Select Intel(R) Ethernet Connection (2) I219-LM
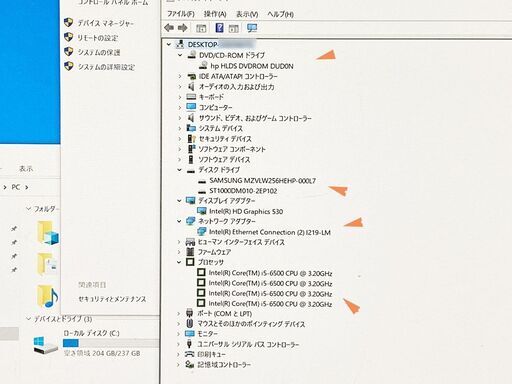 pyautogui.click(x=270, y=232)
